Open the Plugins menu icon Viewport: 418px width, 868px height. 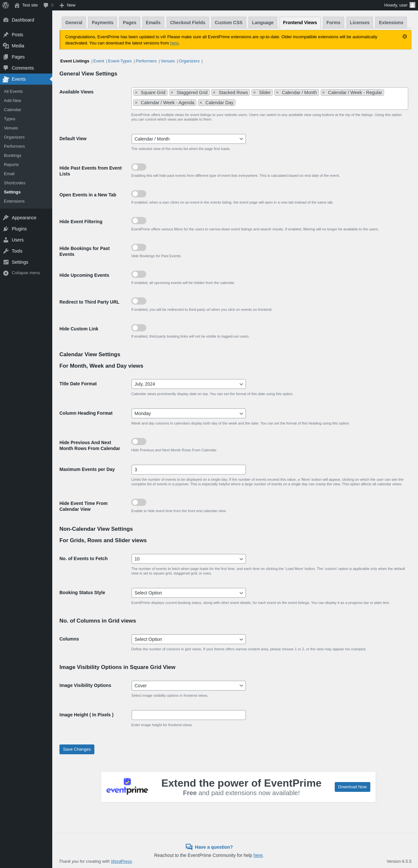click(x=6, y=229)
